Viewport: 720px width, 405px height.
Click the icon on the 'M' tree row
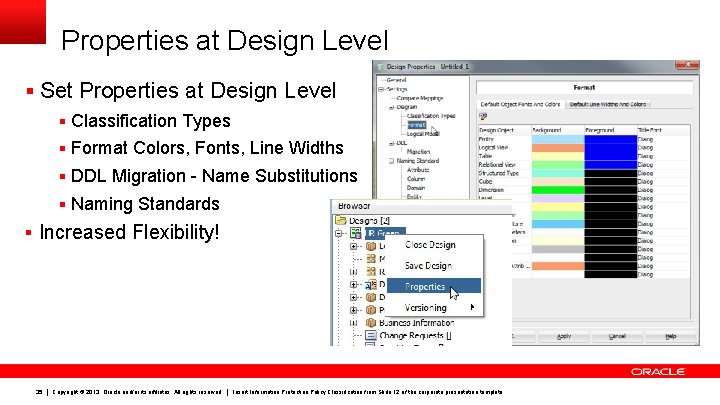[371, 259]
